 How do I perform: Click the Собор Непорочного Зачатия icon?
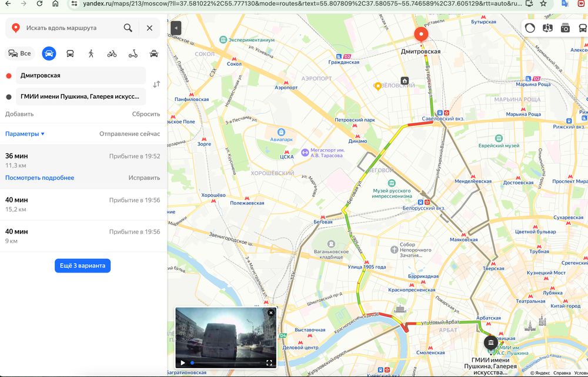(394, 250)
